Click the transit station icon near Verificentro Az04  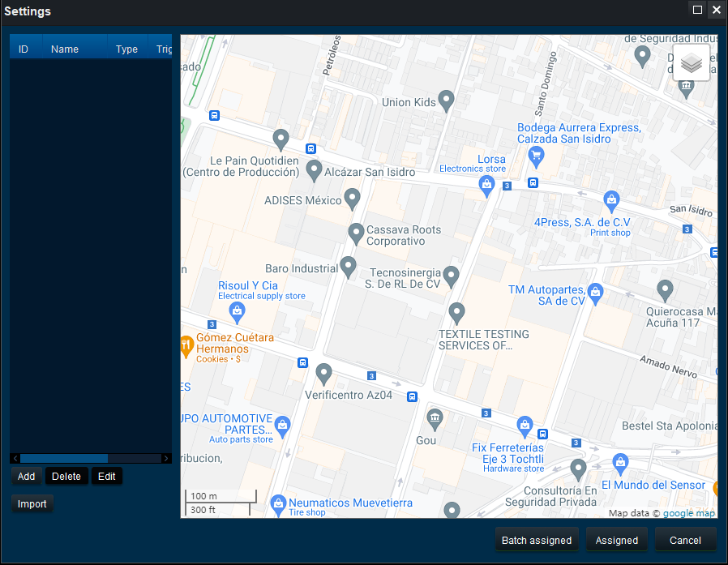[413, 396]
